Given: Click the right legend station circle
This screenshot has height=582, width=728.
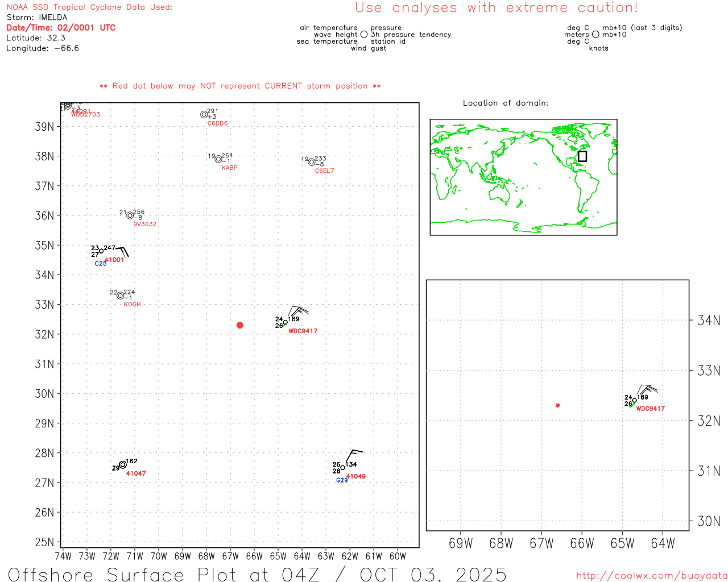Looking at the screenshot, I should coord(595,35).
